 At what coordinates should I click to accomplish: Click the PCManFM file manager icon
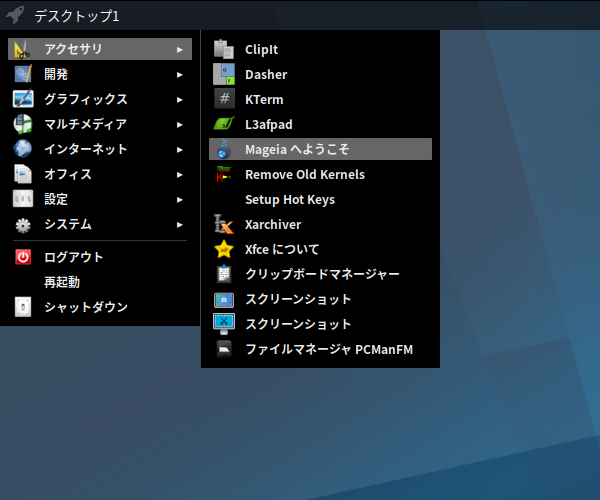224,349
